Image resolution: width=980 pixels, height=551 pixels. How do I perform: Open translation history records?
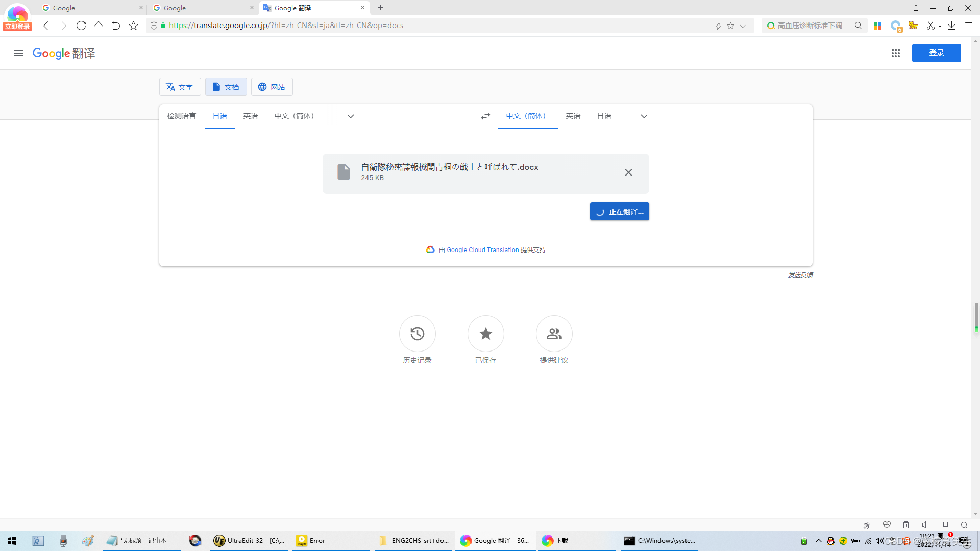[417, 334]
